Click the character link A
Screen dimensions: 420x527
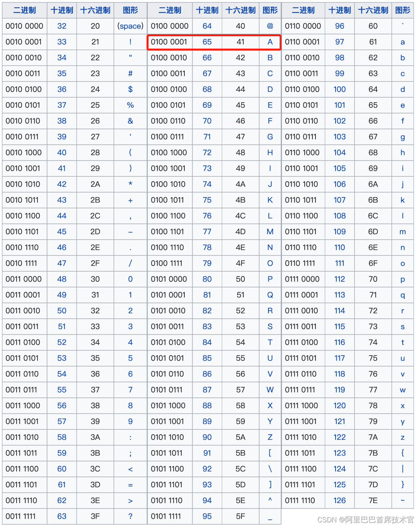point(270,42)
